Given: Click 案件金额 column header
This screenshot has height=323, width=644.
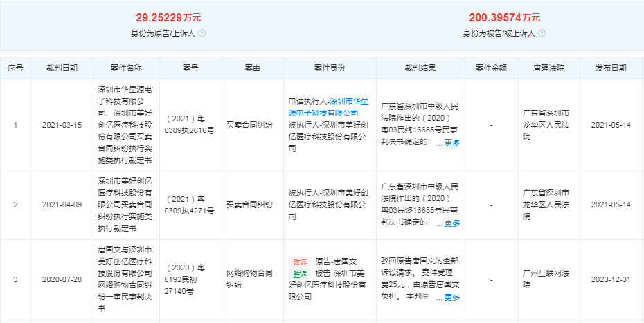Looking at the screenshot, I should pyautogui.click(x=492, y=68).
